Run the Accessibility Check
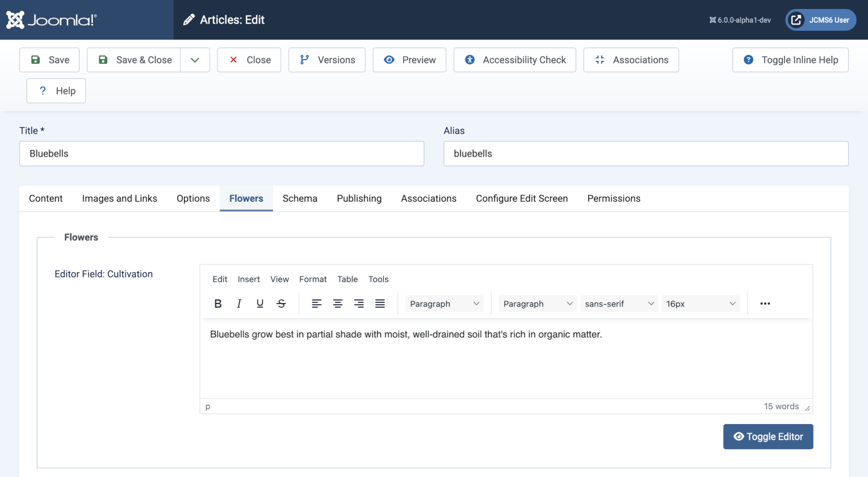Screen dimensions: 868x477 (x=514, y=60)
